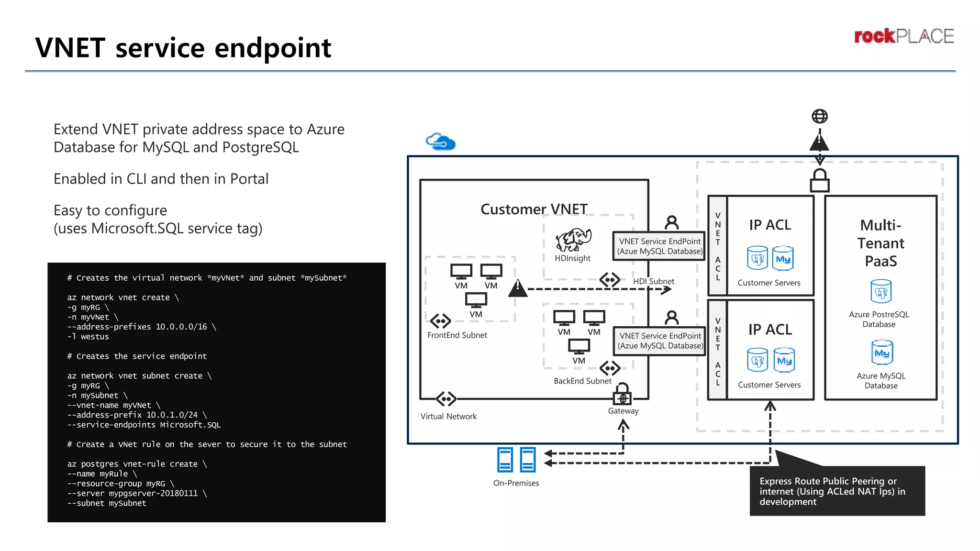Click the user icon above the upper Service EndPoint box

pyautogui.click(x=672, y=222)
